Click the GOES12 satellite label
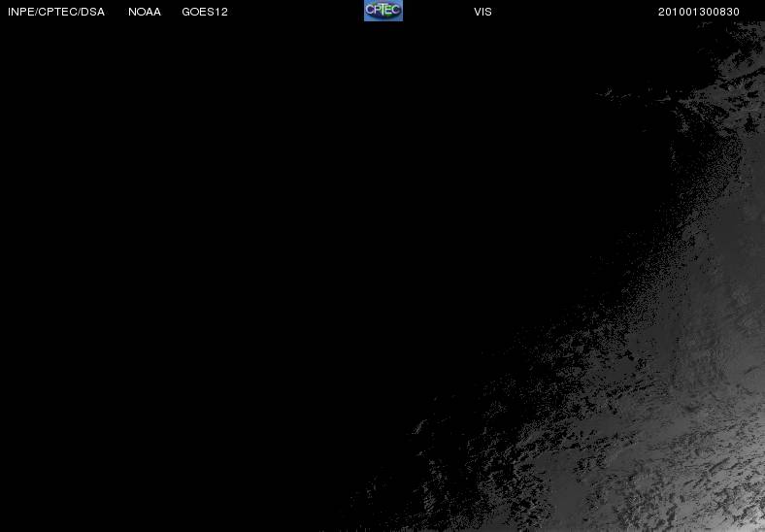Image resolution: width=765 pixels, height=532 pixels. [205, 12]
